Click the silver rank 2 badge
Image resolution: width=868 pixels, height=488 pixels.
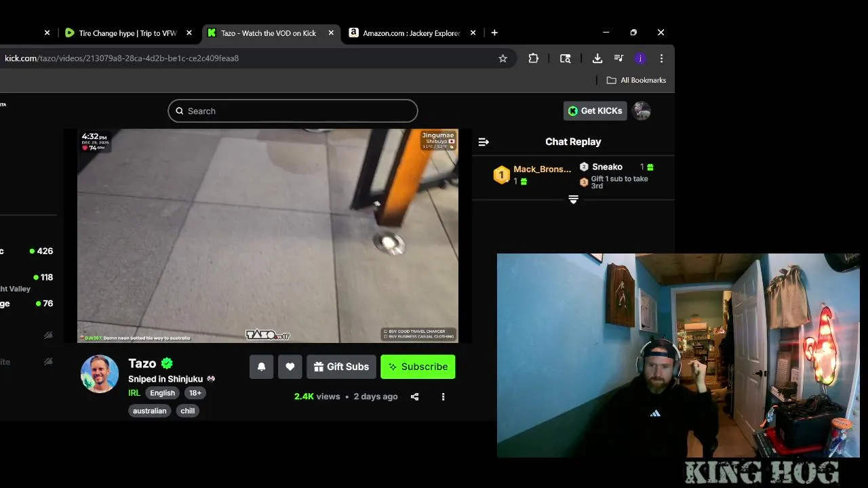tap(584, 167)
